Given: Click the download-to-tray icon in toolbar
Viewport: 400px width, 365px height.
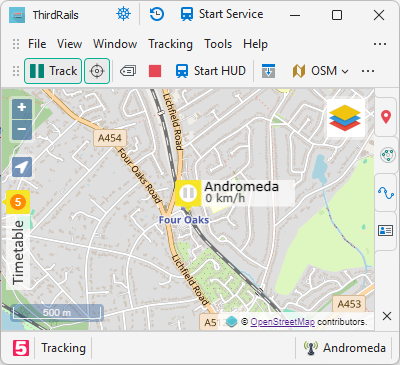Looking at the screenshot, I should tap(268, 71).
